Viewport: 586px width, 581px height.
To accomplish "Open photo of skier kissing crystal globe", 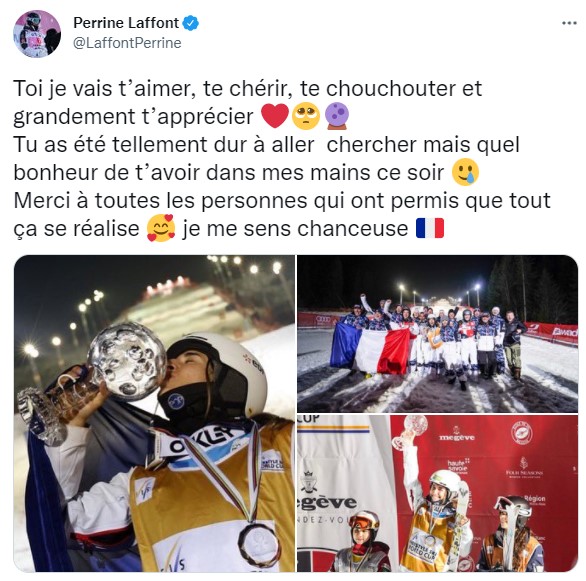I will 154,413.
